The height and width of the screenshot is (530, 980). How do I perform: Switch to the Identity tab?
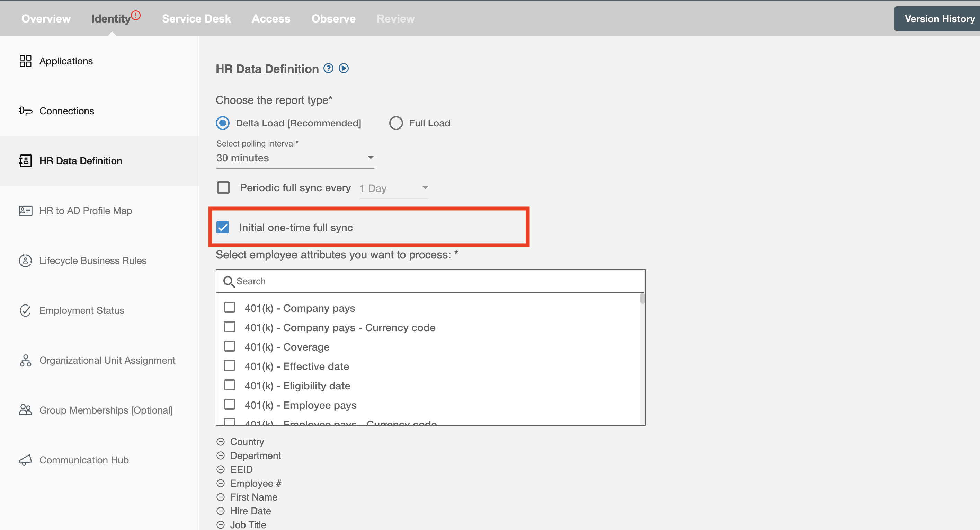pos(111,19)
